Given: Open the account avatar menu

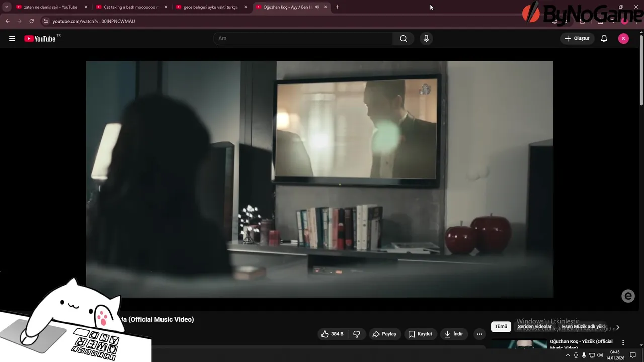Looking at the screenshot, I should (x=623, y=39).
